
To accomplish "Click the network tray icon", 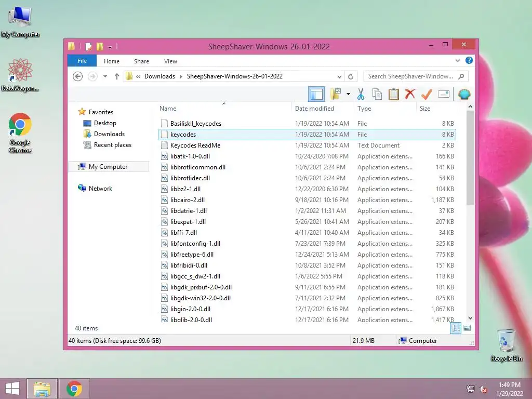I will coord(471,389).
